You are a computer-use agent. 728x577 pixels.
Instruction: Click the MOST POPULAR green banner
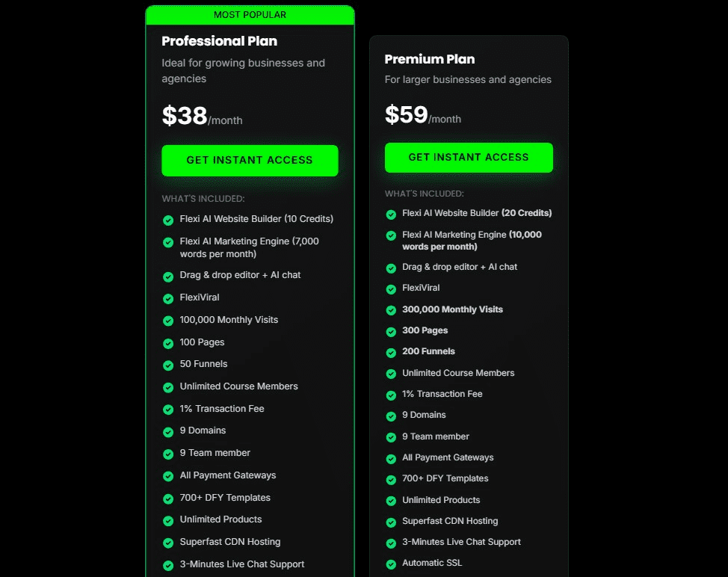(250, 15)
